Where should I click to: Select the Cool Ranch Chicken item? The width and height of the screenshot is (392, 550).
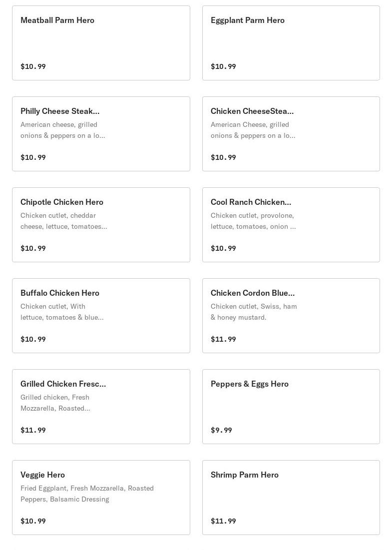[x=291, y=225]
